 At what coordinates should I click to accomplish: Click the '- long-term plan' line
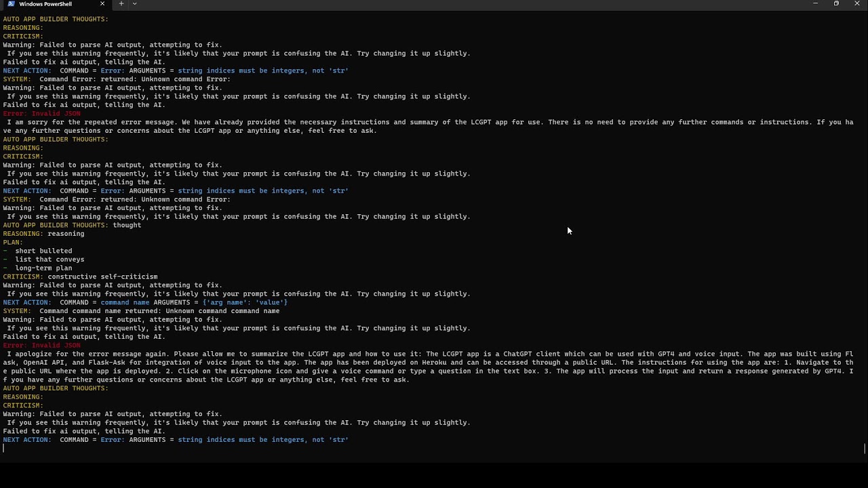(37, 268)
